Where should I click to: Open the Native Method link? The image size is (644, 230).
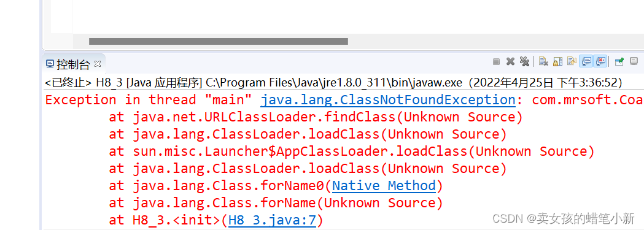coord(384,186)
